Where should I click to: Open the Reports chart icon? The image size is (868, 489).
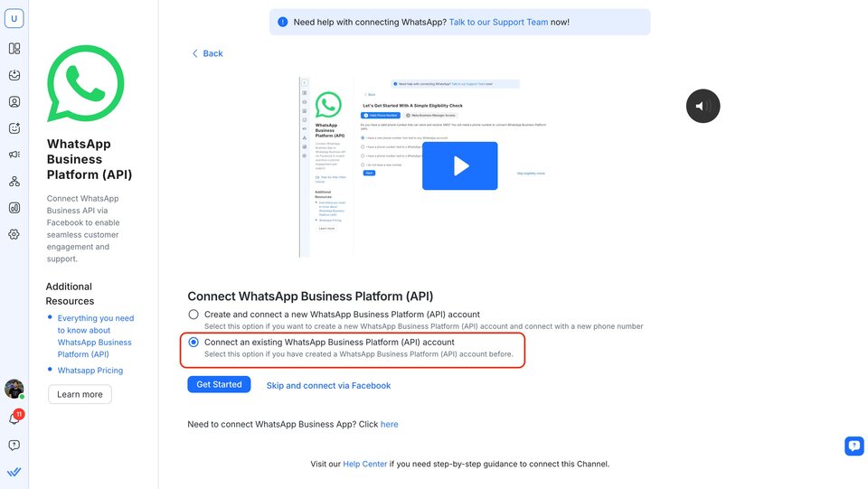(x=14, y=207)
